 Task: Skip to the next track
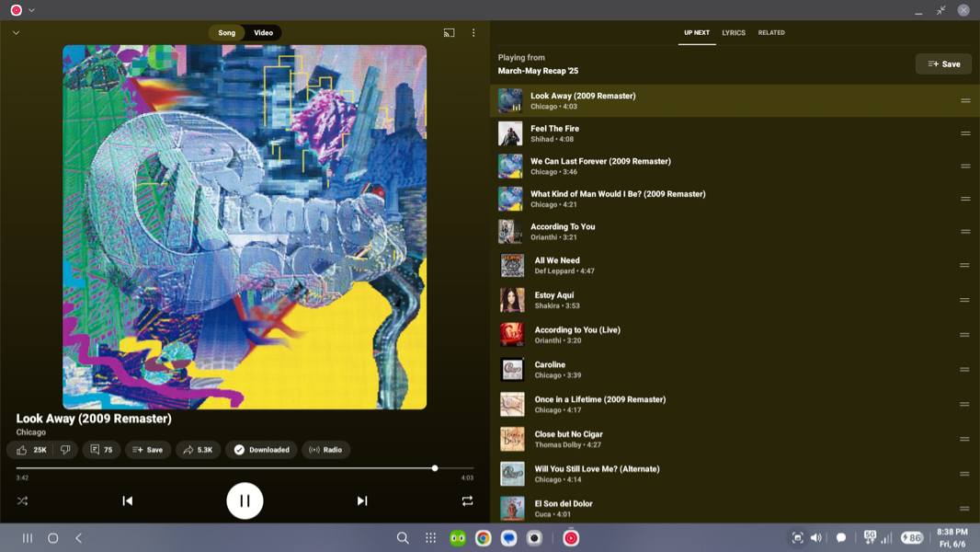click(362, 500)
